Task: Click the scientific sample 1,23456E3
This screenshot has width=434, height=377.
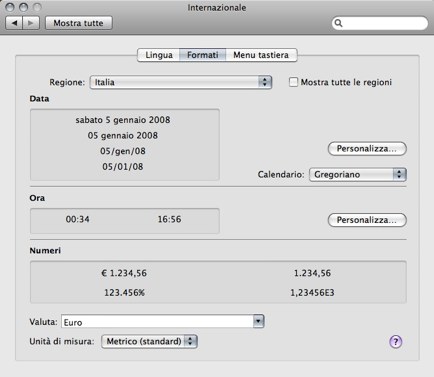Action: (x=312, y=293)
